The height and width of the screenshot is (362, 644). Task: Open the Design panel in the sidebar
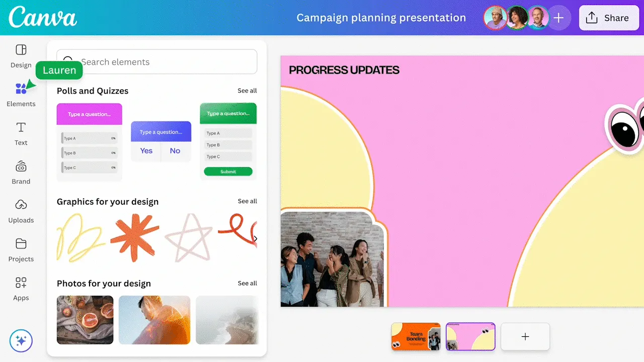click(x=21, y=55)
